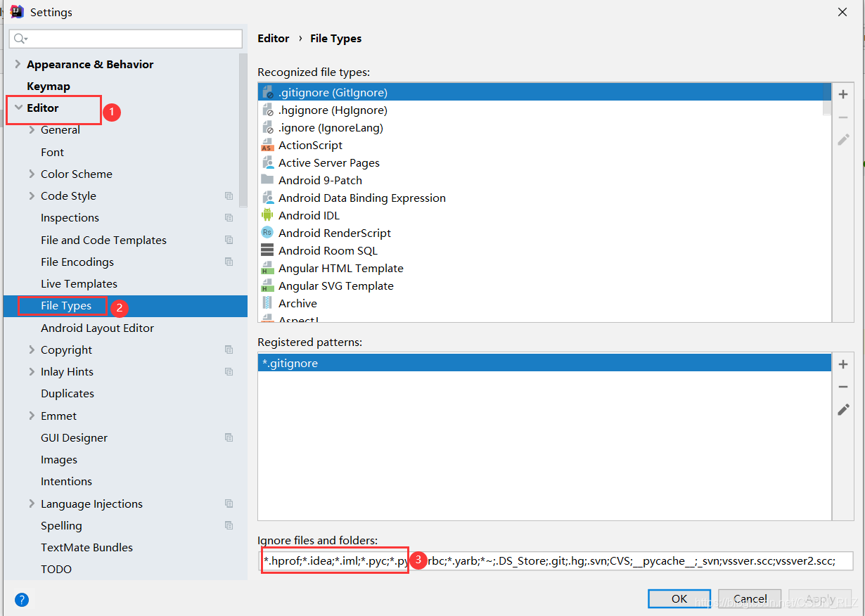Expand the Appearance & Behavior section
Image resolution: width=865 pixels, height=616 pixels.
[x=18, y=64]
